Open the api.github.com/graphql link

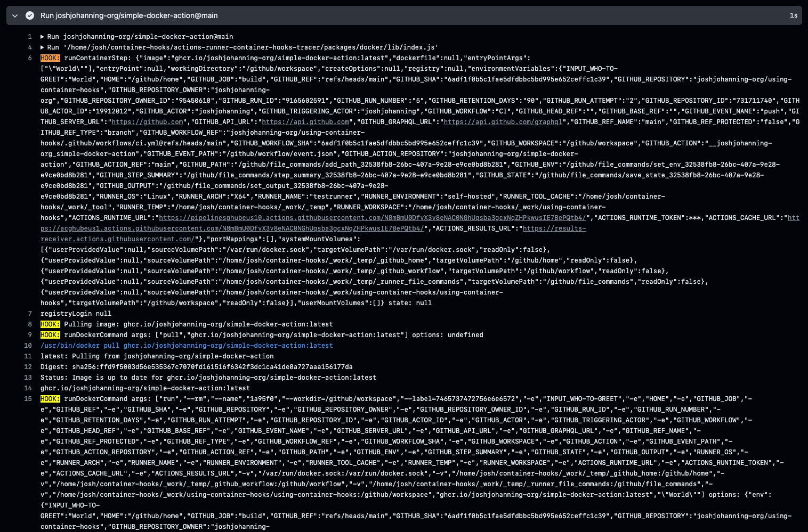click(503, 122)
